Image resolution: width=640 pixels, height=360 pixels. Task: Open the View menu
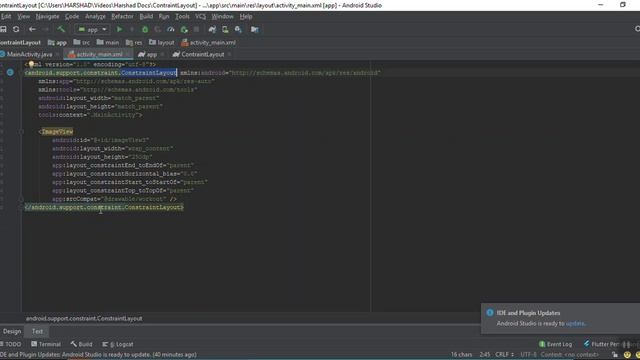(x=23, y=17)
